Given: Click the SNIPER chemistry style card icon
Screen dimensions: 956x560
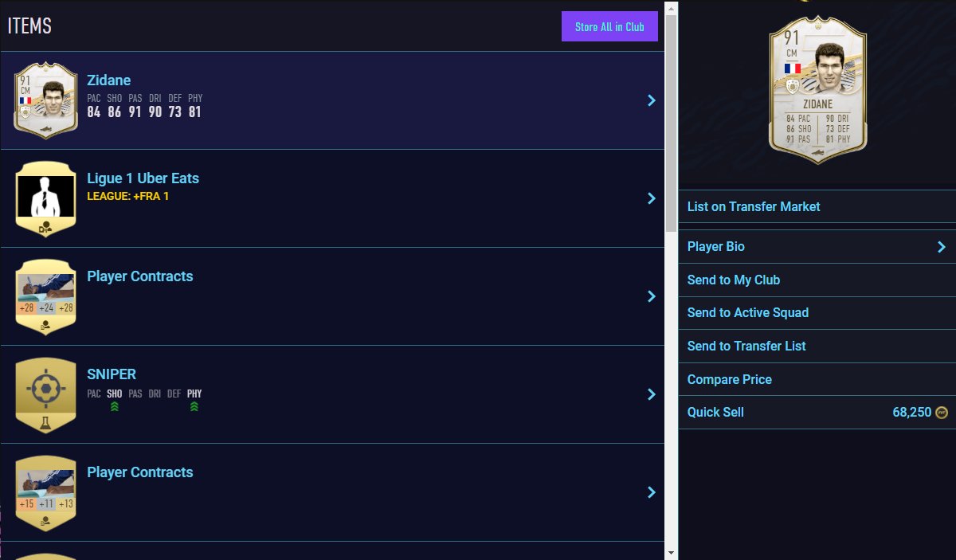Looking at the screenshot, I should pos(45,394).
